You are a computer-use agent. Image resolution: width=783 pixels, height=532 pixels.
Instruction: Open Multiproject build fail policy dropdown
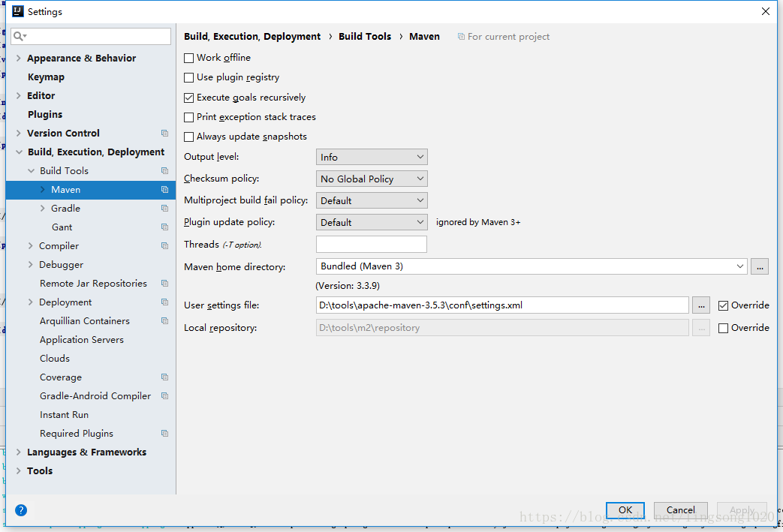(x=372, y=200)
